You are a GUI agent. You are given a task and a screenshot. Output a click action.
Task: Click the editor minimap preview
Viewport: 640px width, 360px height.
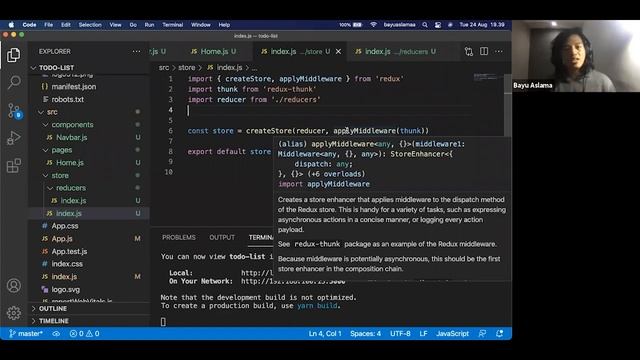pyautogui.click(x=487, y=77)
